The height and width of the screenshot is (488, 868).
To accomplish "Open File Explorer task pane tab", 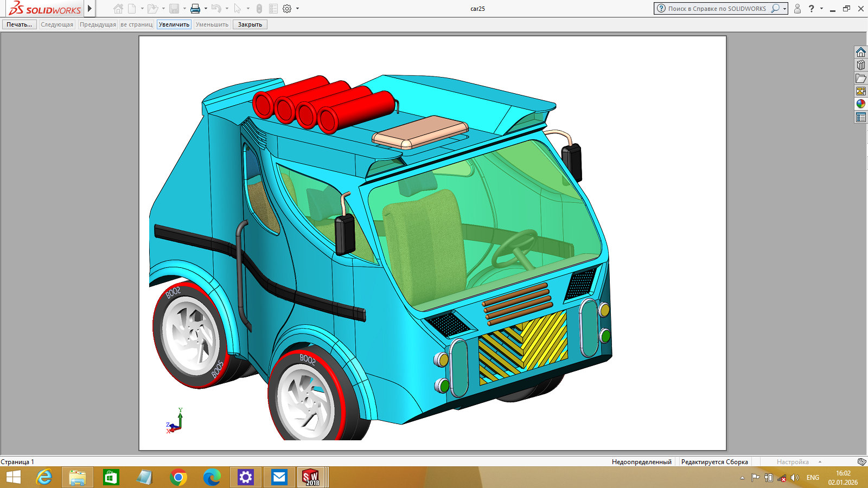I will 861,78.
